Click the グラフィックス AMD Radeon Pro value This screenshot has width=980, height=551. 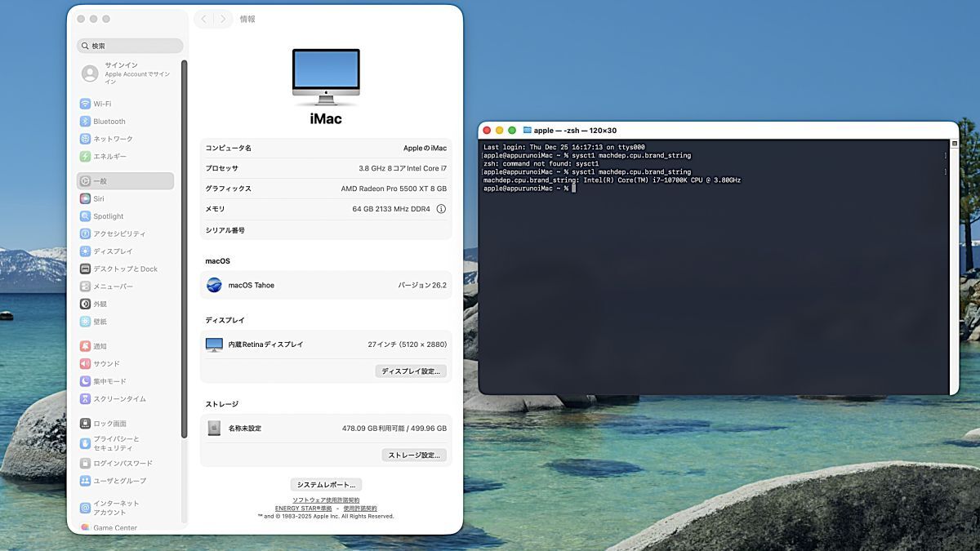394,189
